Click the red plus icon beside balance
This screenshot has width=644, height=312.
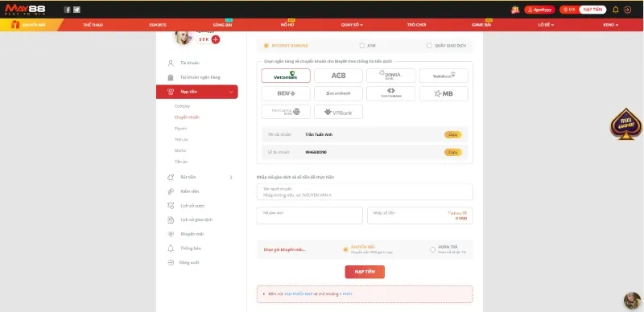pyautogui.click(x=216, y=39)
